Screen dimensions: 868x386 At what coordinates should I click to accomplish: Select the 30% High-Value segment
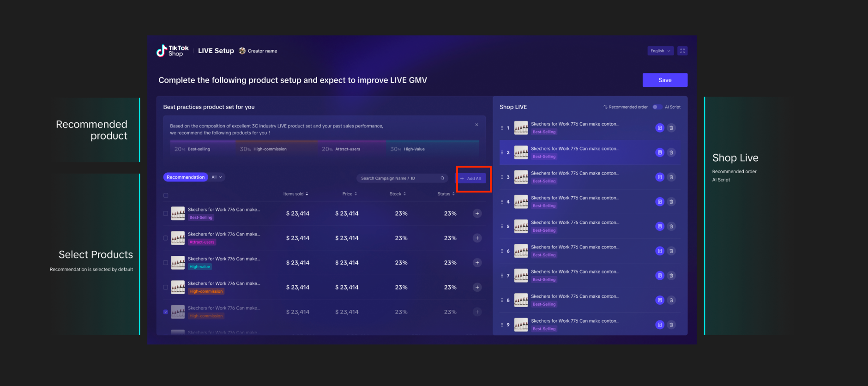pos(432,149)
